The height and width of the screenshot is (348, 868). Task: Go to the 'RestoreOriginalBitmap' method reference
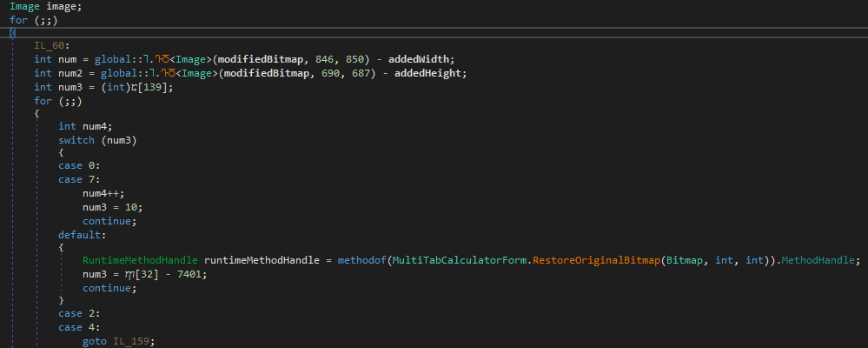596,260
